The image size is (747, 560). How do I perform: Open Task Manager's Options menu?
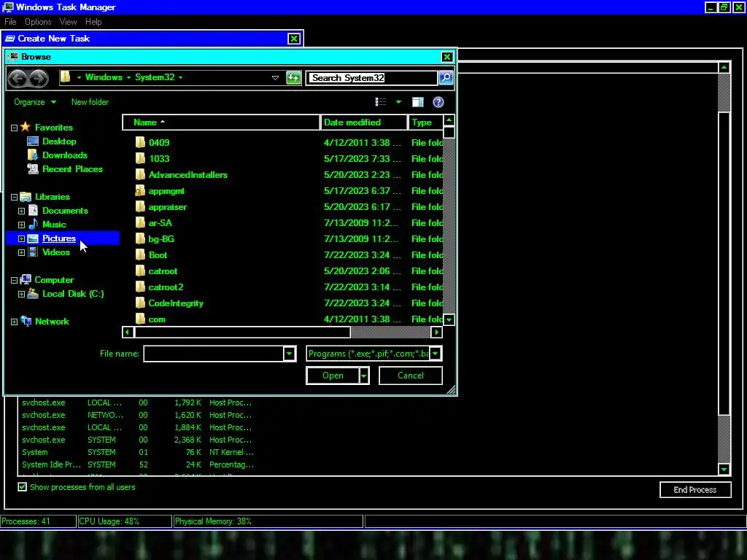(x=38, y=22)
